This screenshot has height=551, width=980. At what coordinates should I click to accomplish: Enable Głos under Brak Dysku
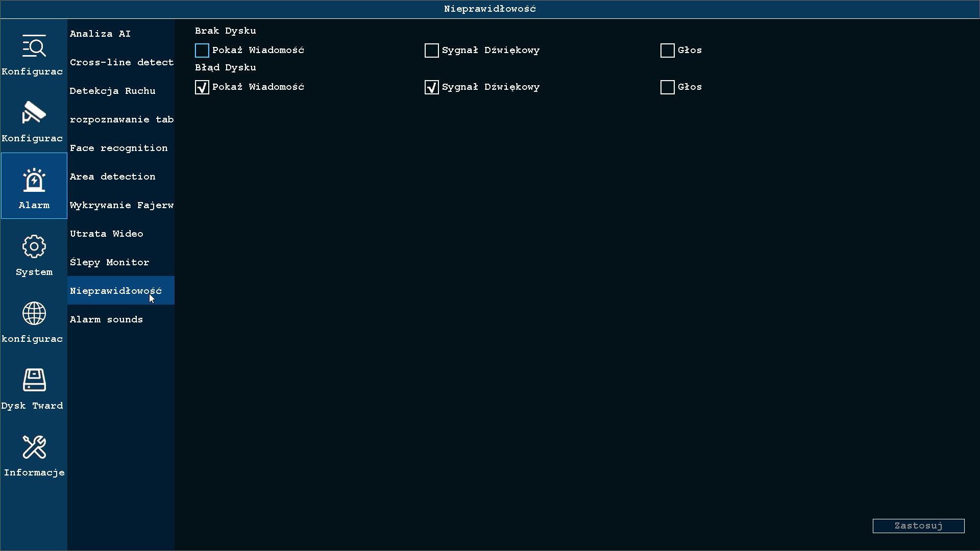(668, 51)
